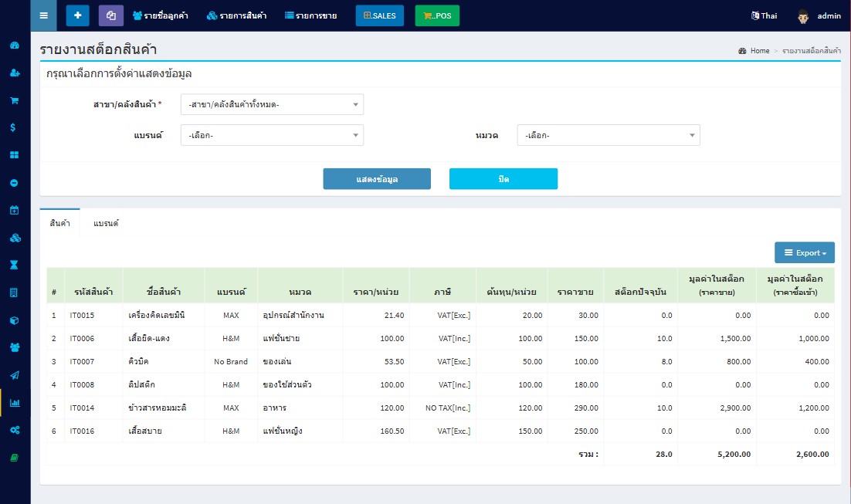The height and width of the screenshot is (504, 851).
Task: Toggle the hamburger sidebar menu
Action: click(x=44, y=15)
